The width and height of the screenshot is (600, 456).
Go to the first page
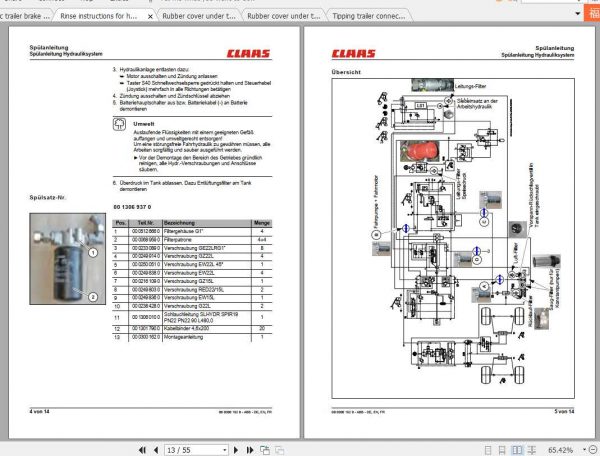[x=142, y=450]
